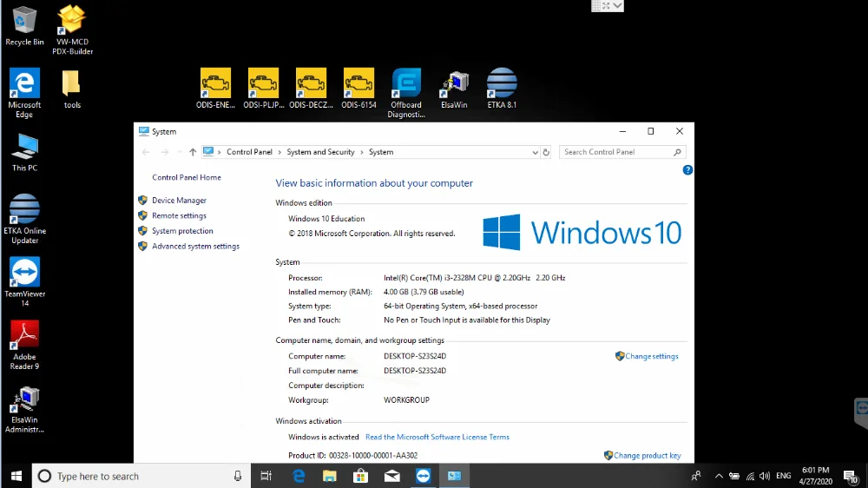This screenshot has height=488, width=868.
Task: Open Control Panel Home link
Action: (x=187, y=177)
